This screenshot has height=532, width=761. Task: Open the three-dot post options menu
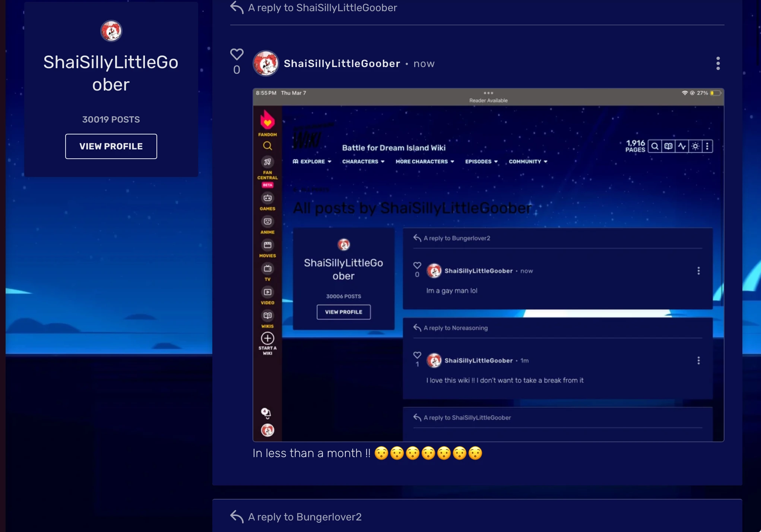click(x=718, y=64)
